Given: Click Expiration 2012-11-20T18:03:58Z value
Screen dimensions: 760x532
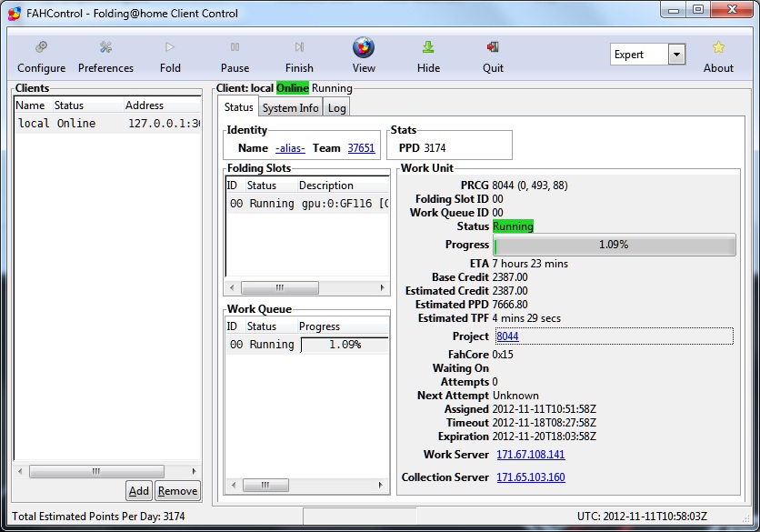Looking at the screenshot, I should tap(544, 437).
